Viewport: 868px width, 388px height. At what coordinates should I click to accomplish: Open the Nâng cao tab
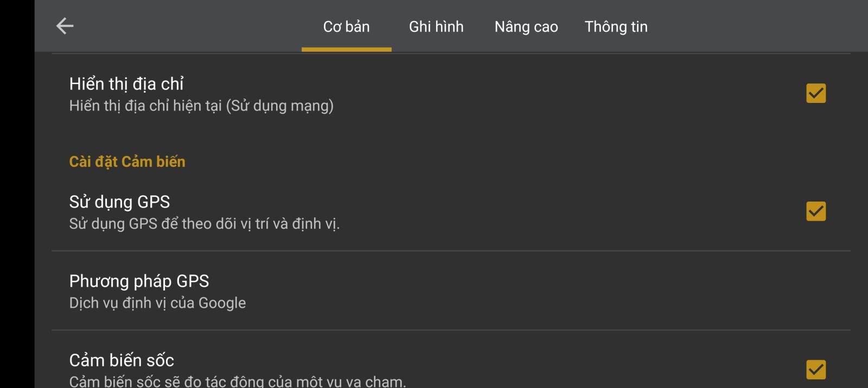coord(525,26)
